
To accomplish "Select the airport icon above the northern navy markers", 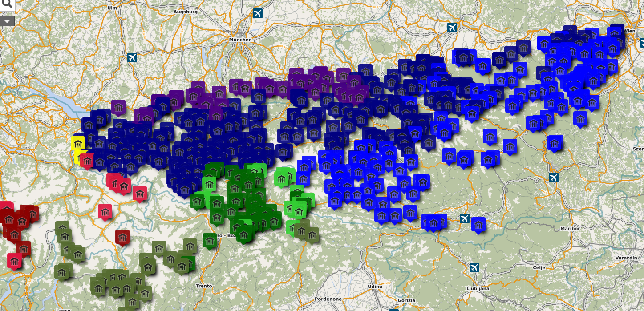I will [452, 28].
